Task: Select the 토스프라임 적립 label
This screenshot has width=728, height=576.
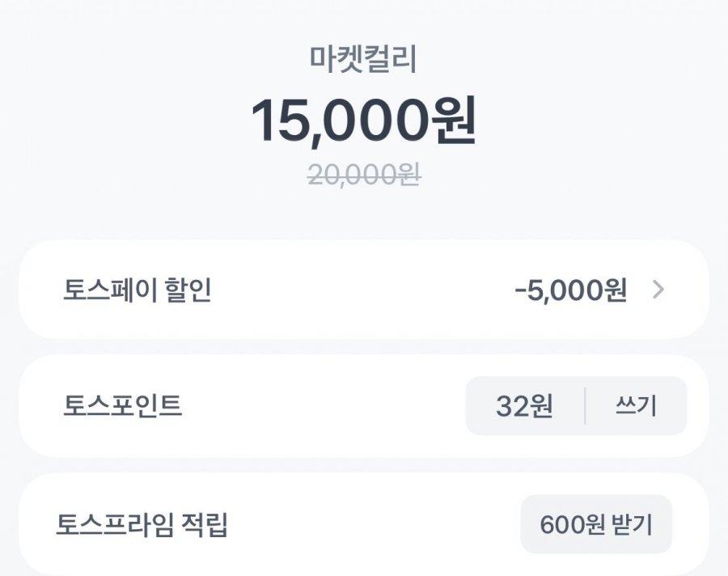Action: pos(142,524)
